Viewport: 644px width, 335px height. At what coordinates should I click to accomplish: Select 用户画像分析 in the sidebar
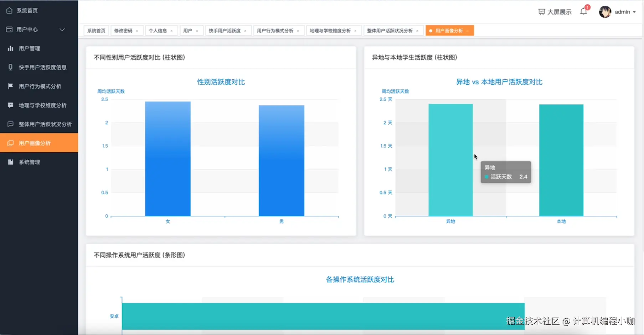39,143
